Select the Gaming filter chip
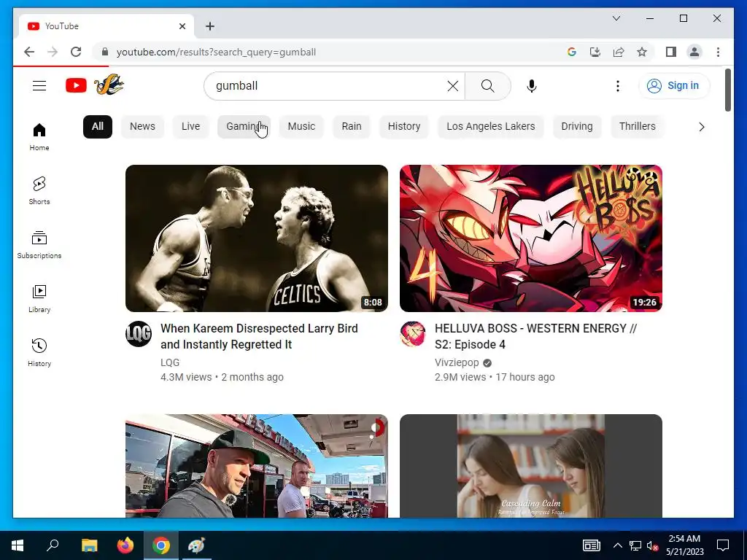The image size is (747, 560). (x=244, y=127)
